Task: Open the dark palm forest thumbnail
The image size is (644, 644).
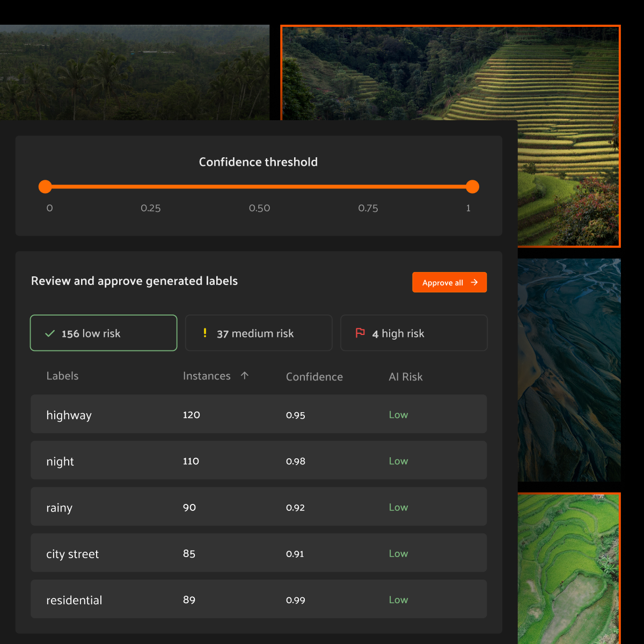Action: [135, 72]
